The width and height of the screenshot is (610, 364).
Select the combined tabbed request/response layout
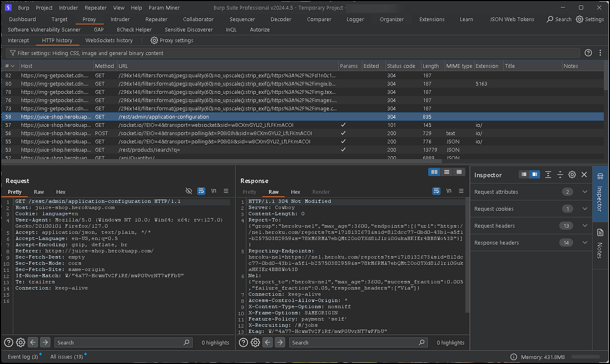tap(459, 172)
